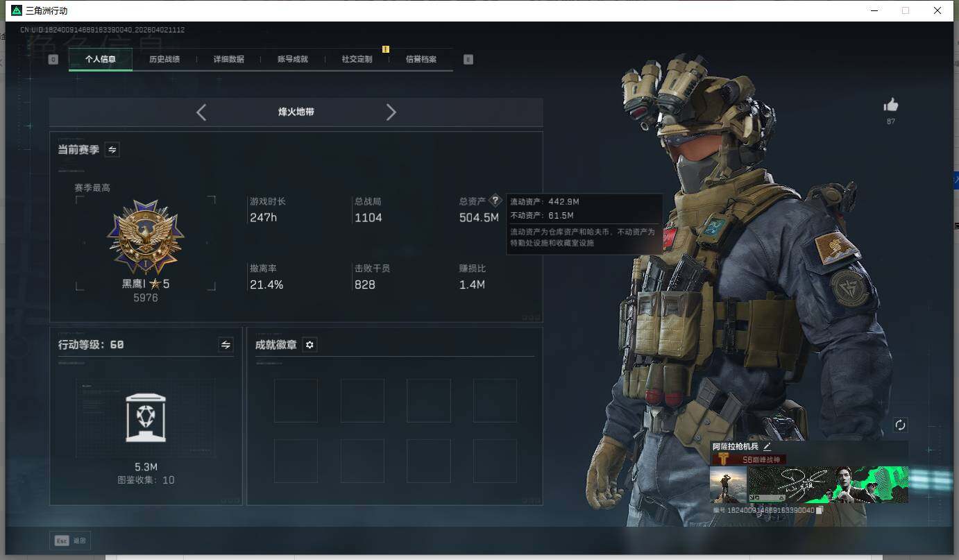Screen dimensions: 959x560
Task: Click the 828 operators defeated value
Action: point(365,285)
